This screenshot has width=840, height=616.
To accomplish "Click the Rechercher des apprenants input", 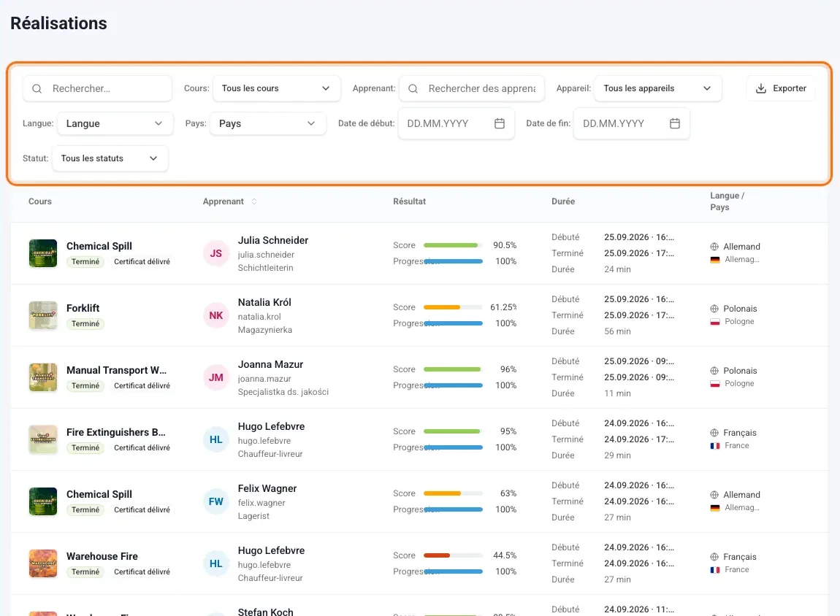I will (x=471, y=88).
